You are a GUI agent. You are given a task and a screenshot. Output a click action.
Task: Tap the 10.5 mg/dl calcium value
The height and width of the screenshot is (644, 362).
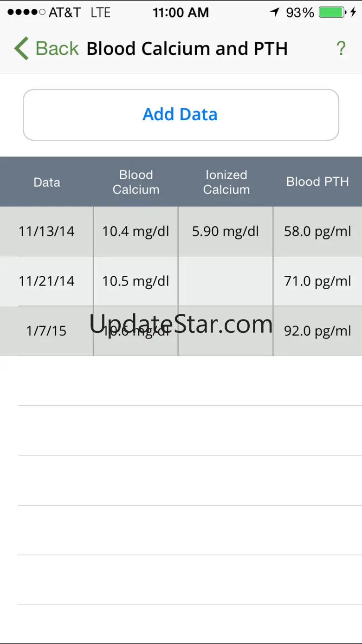click(136, 281)
